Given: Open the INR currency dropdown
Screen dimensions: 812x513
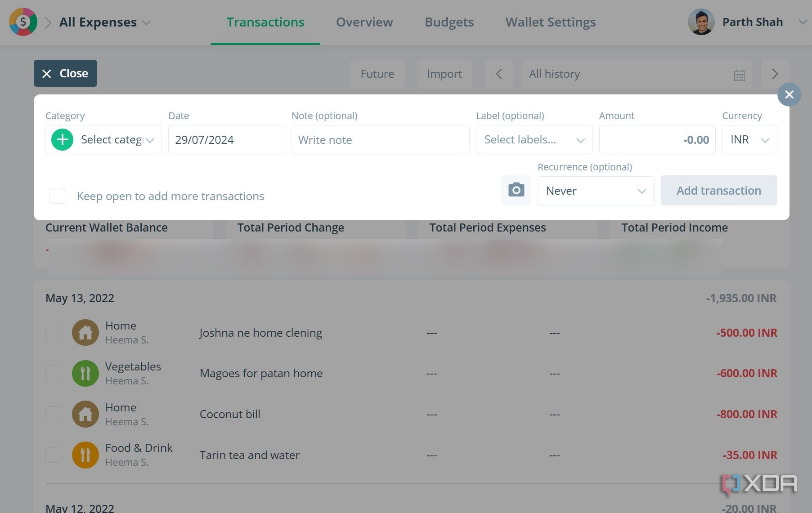Looking at the screenshot, I should coord(749,140).
